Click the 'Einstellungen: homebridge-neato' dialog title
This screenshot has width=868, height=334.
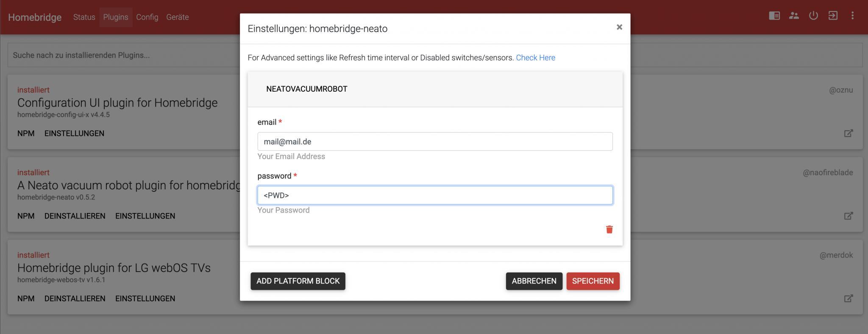(317, 28)
